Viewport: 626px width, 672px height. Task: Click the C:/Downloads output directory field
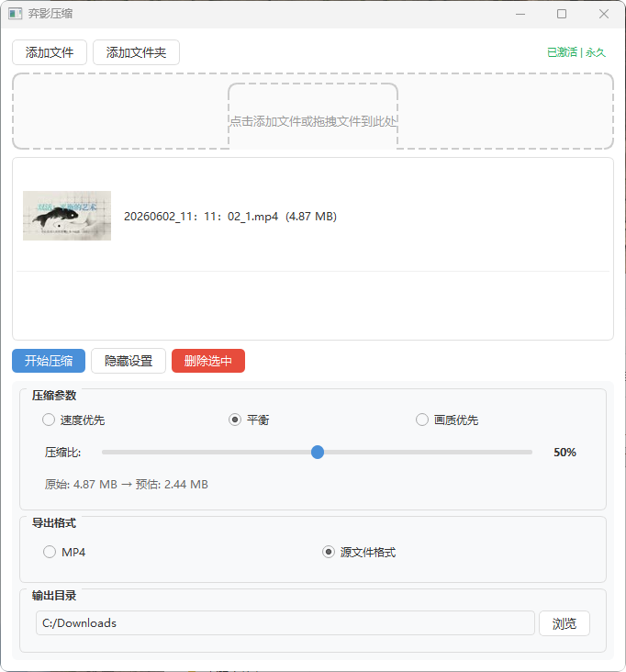pyautogui.click(x=285, y=623)
